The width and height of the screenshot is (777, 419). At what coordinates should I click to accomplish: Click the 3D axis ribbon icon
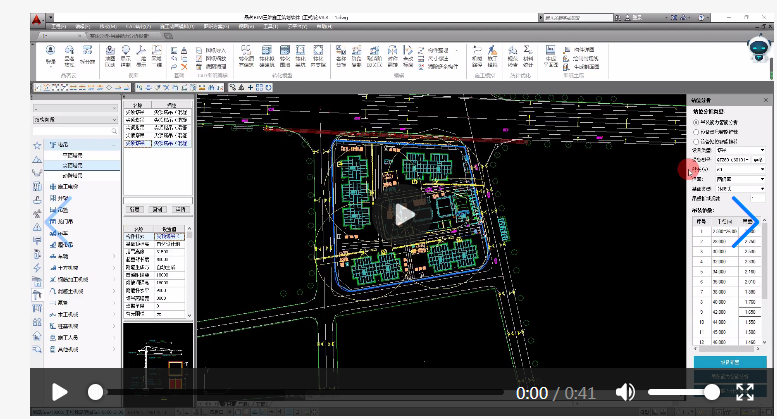[141, 50]
